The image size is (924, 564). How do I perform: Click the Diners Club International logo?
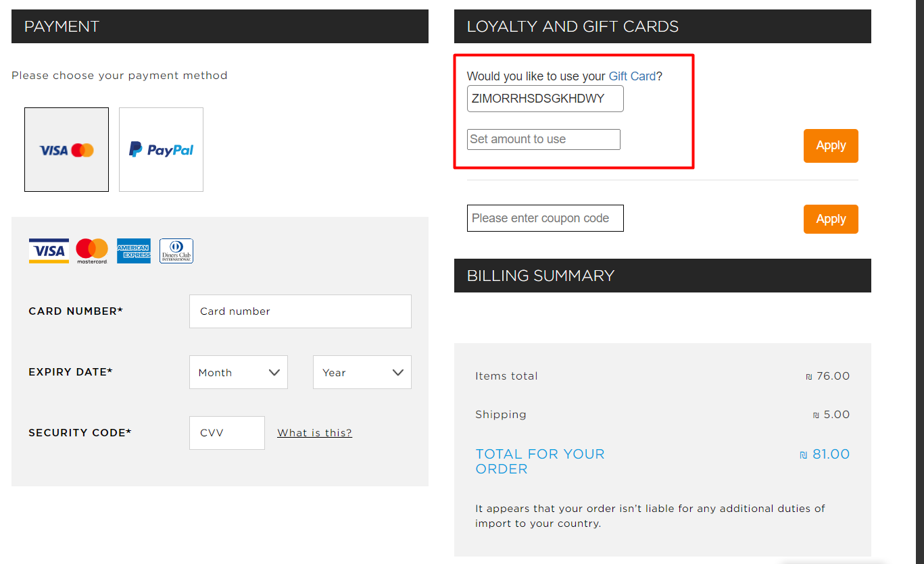tap(176, 251)
